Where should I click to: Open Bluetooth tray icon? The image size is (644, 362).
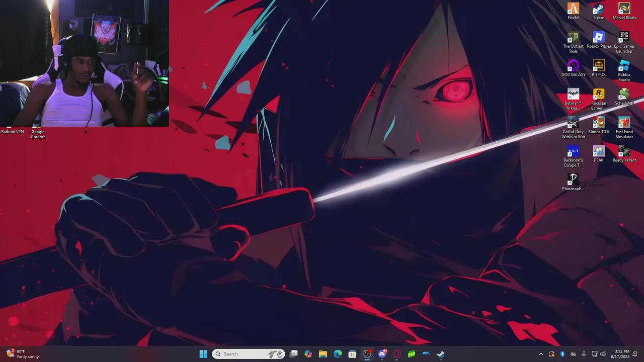coord(562,354)
